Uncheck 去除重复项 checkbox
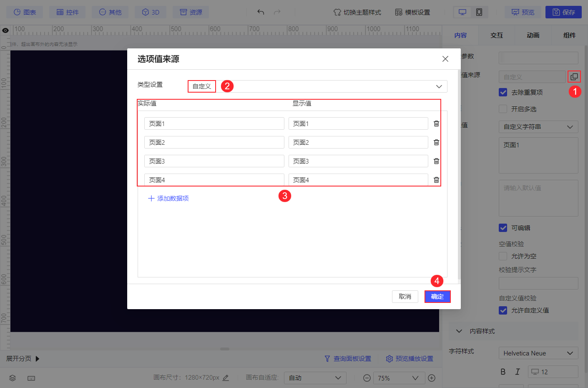 [503, 92]
